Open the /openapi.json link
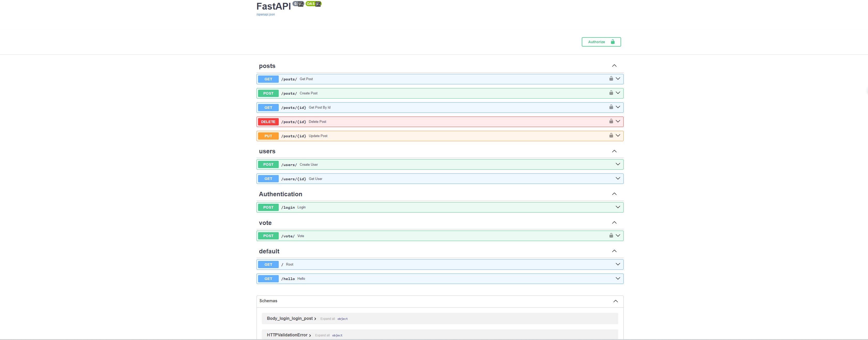Screen dimensions: 868x340 point(266,14)
